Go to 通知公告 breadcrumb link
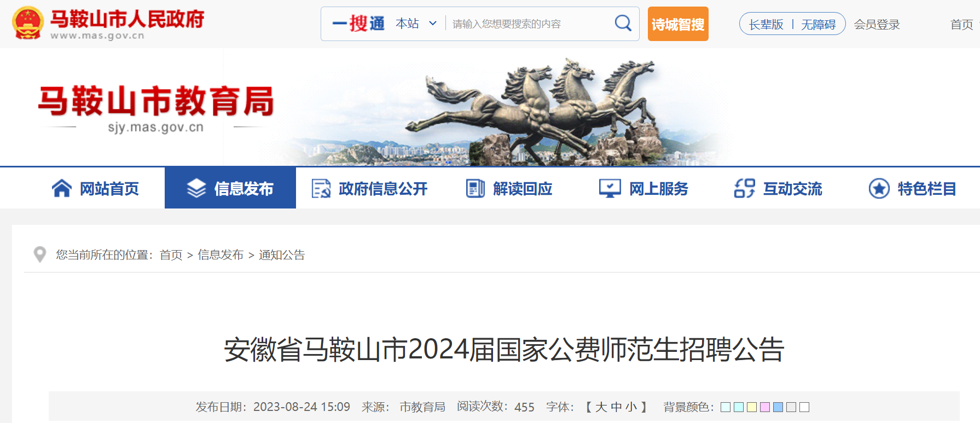Screen dimensions: 980x423 [282, 255]
